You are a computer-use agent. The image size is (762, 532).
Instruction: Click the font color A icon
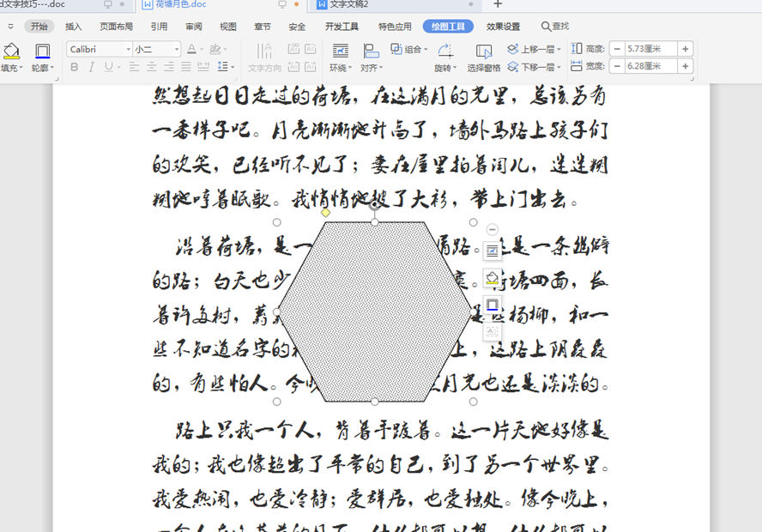click(x=192, y=49)
